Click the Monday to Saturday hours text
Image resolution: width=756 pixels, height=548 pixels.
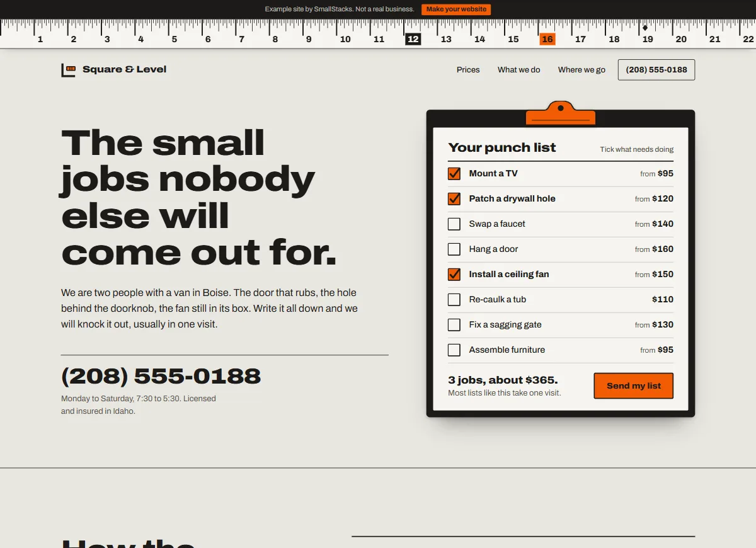pyautogui.click(x=139, y=405)
